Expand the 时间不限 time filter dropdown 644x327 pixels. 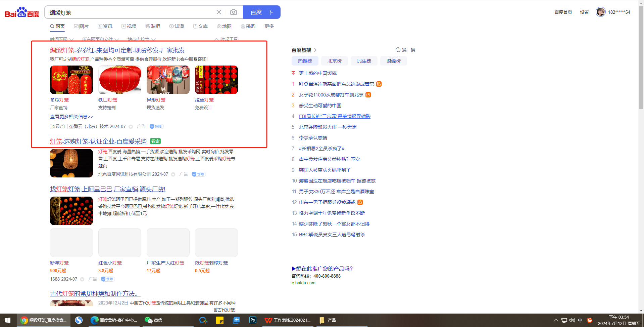pos(62,39)
